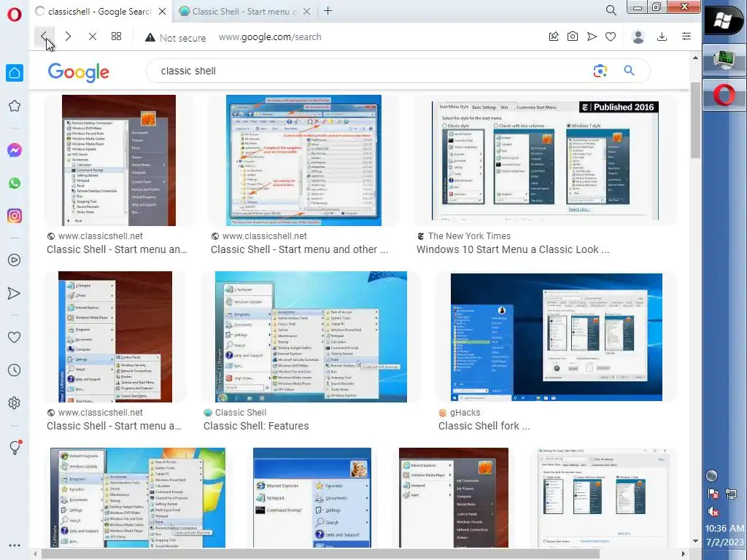
Task: Close the classicshell Google Search tab
Action: (163, 12)
